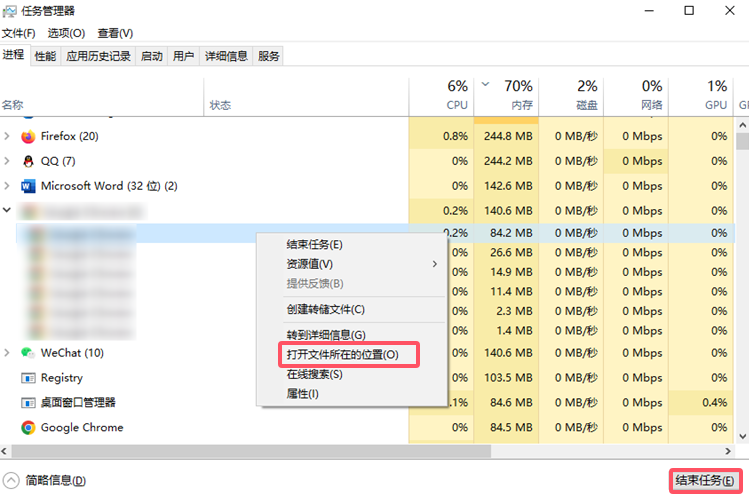Click the QQ penguin icon

28,162
